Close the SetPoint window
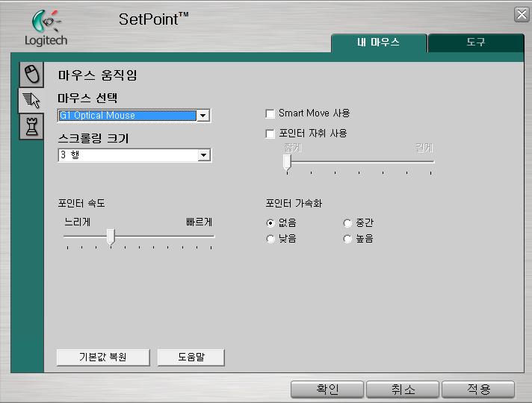The height and width of the screenshot is (403, 532). pos(522,14)
